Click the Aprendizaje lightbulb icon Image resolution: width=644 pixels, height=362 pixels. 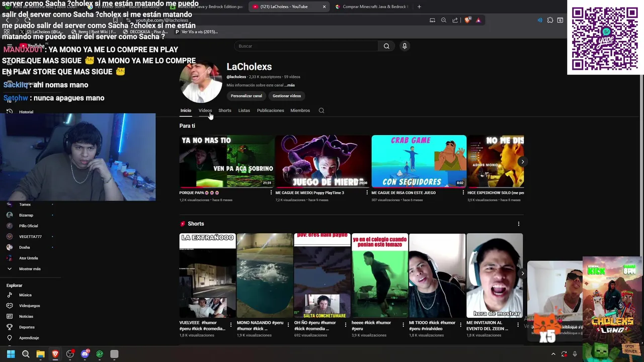[10, 338]
